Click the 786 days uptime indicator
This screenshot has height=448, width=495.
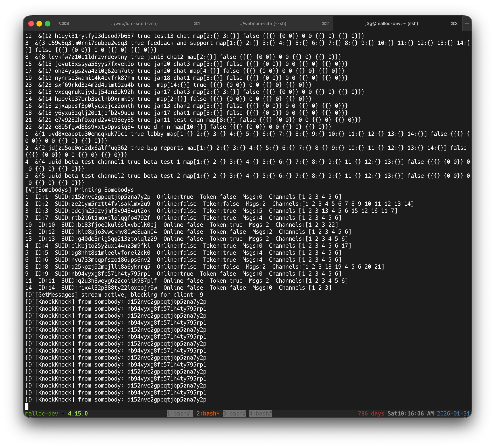371,413
